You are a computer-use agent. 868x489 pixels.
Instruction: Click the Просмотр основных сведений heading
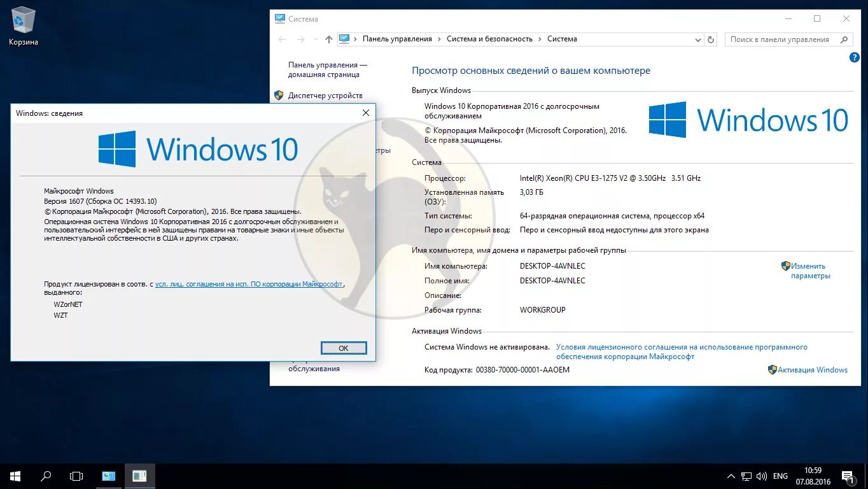[x=531, y=71]
